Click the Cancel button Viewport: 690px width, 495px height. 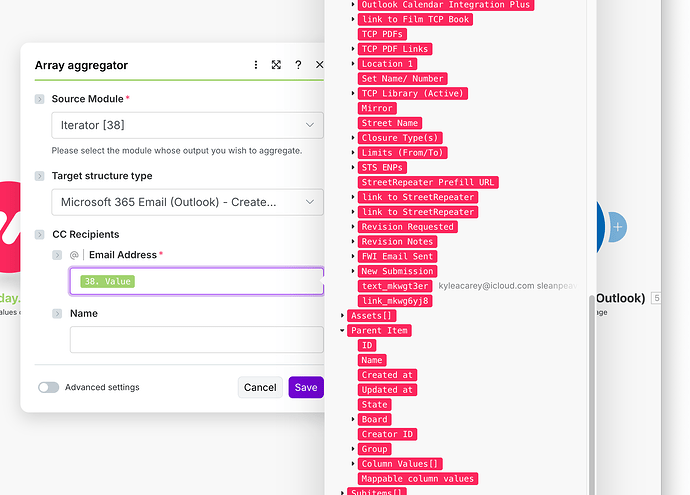click(x=260, y=387)
